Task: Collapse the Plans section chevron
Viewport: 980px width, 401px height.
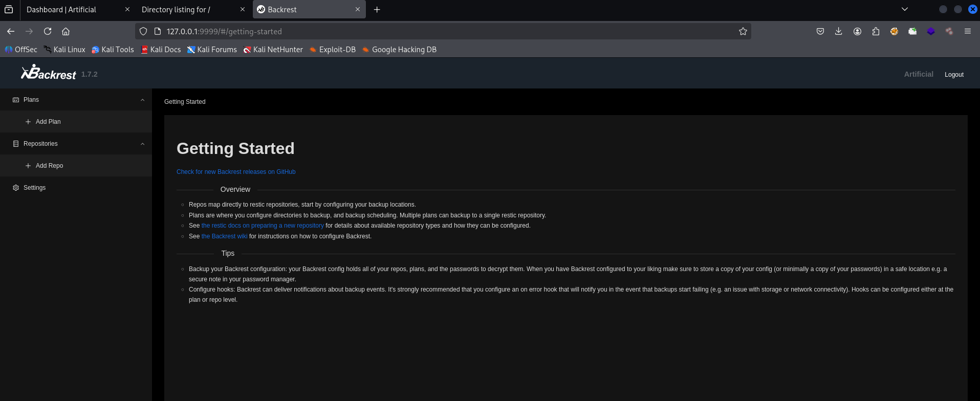Action: click(x=143, y=100)
